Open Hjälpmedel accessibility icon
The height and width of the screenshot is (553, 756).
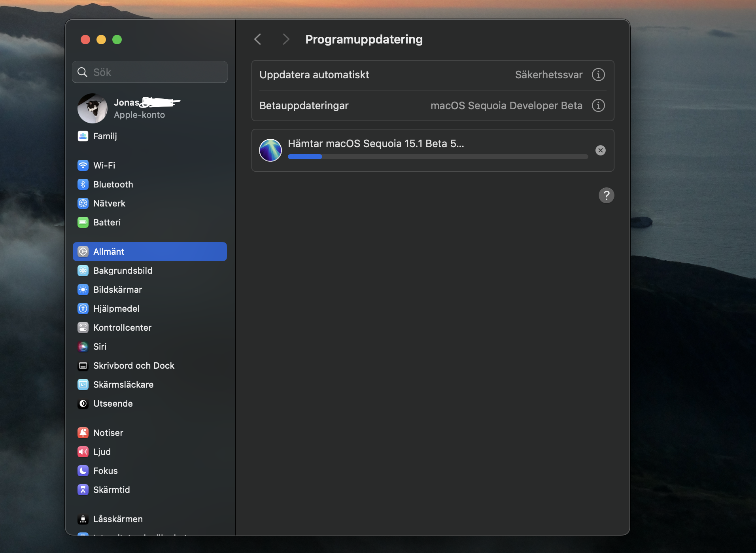tap(83, 309)
